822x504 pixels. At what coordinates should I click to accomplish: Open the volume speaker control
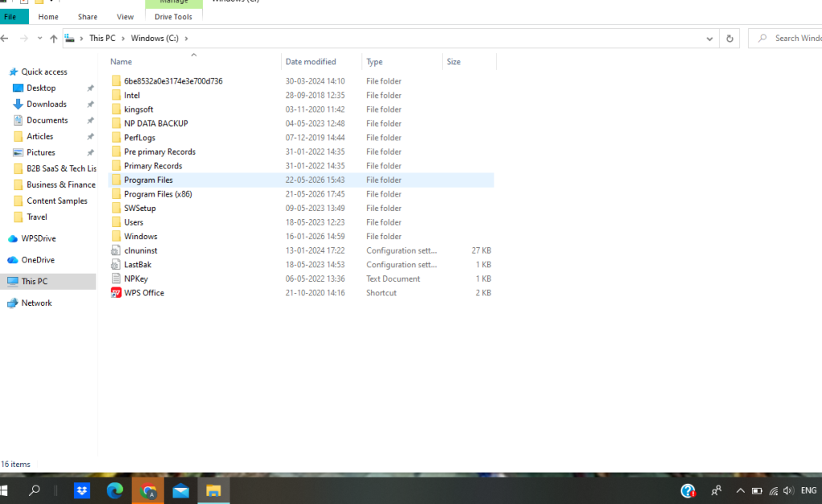click(788, 491)
